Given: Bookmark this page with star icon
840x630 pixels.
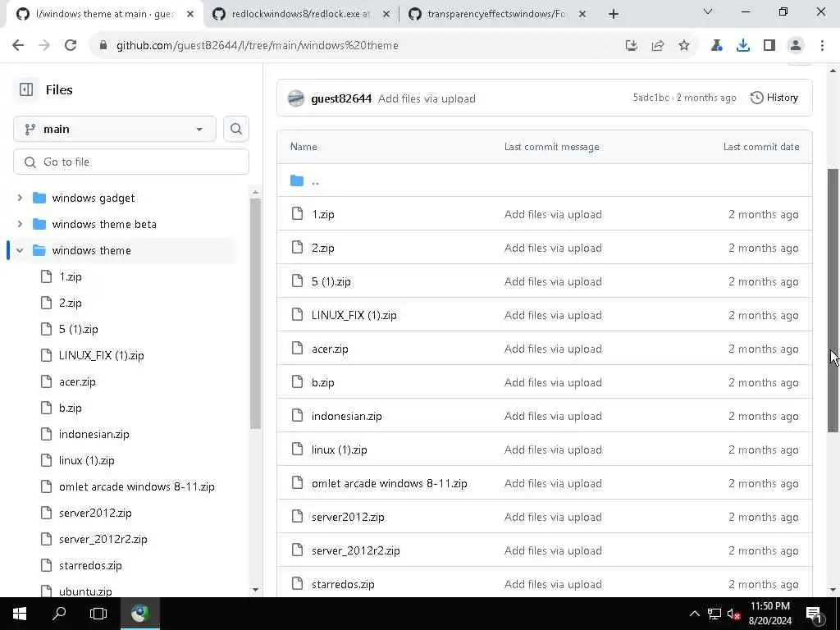Looking at the screenshot, I should click(x=684, y=46).
